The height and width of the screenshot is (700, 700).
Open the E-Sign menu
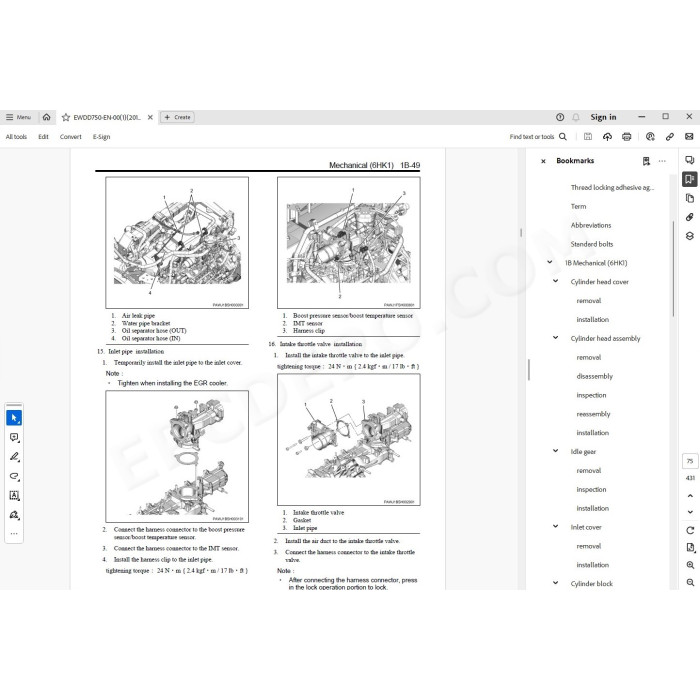[x=101, y=137]
